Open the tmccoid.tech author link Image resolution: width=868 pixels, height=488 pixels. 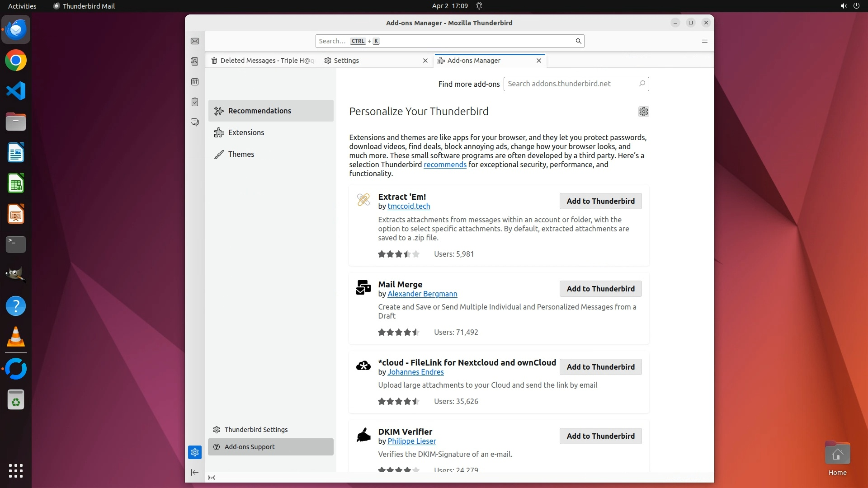point(409,206)
